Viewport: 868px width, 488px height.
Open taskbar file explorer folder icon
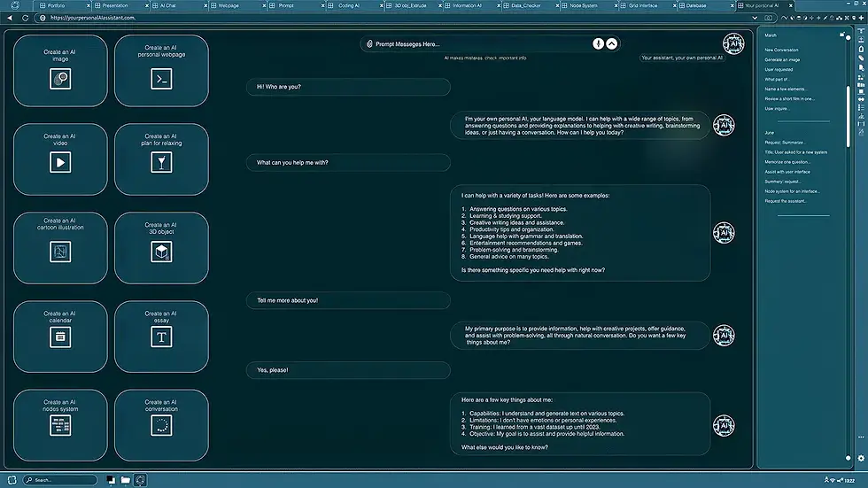pyautogui.click(x=126, y=480)
